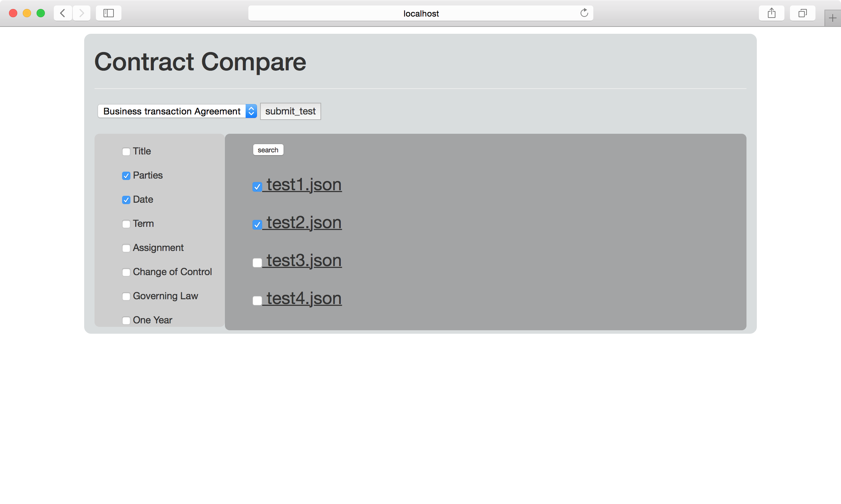Tick the test3.json checkbox
The image size is (841, 504).
(x=257, y=263)
